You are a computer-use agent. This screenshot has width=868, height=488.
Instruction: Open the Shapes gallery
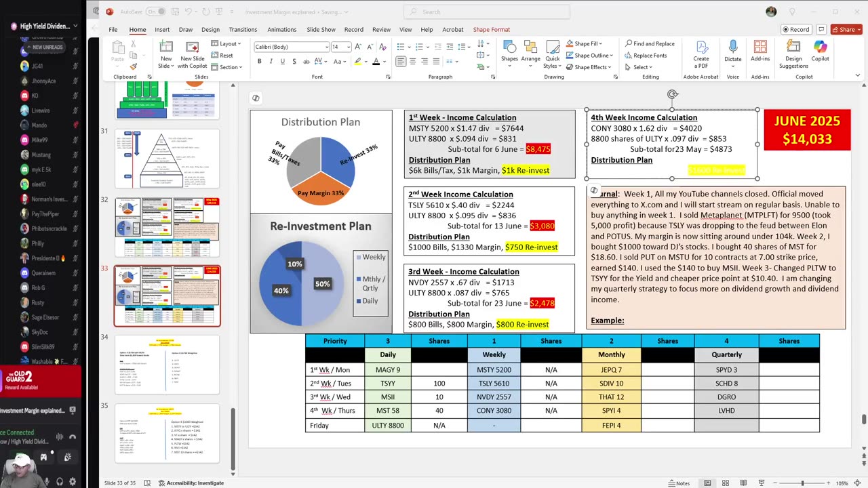[509, 53]
